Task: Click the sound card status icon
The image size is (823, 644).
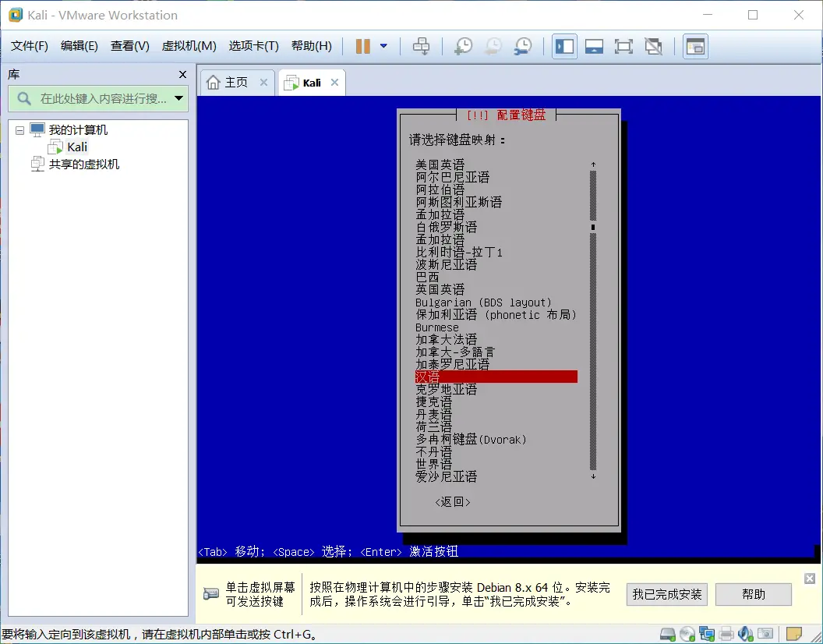Action: pos(746,633)
